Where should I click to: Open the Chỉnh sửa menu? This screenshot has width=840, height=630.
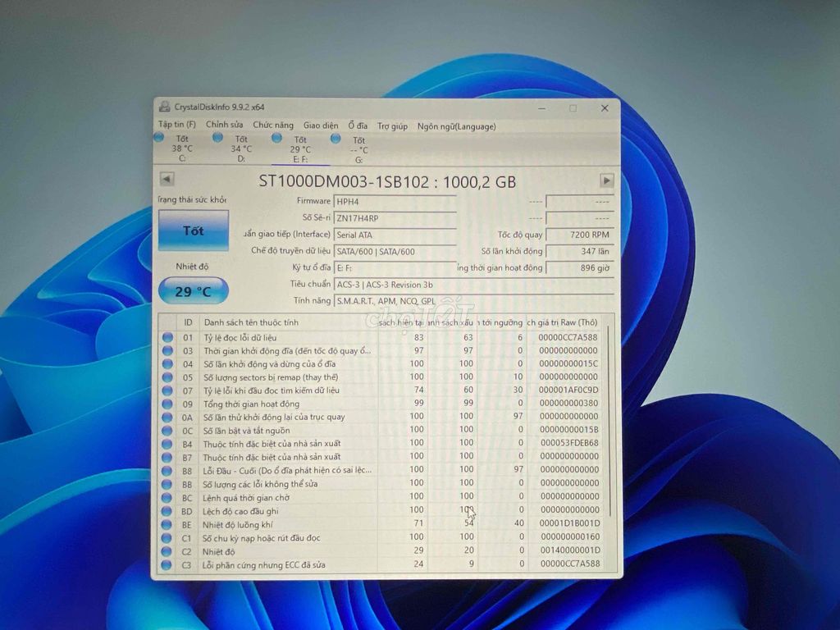tap(224, 125)
